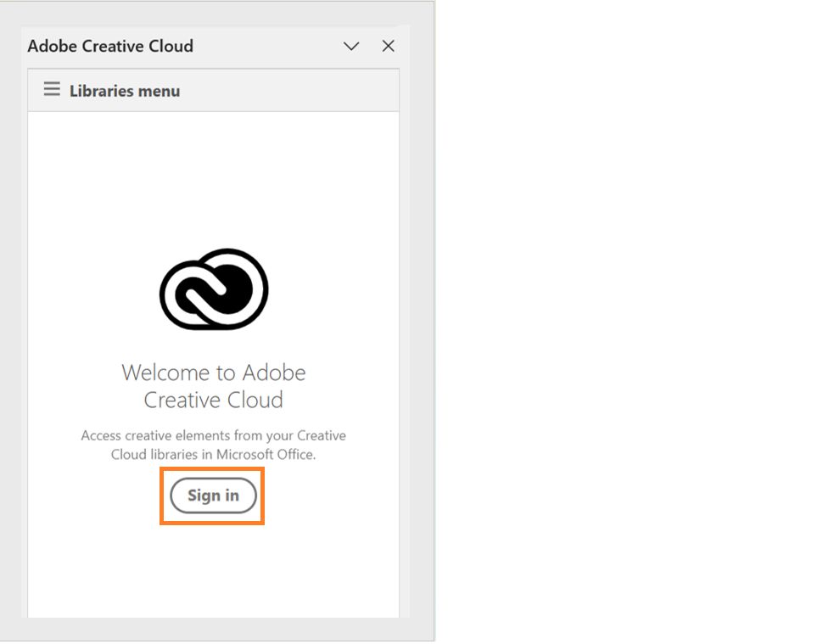The width and height of the screenshot is (823, 644).
Task: Expand the down-arrow next to the close button
Action: pyautogui.click(x=350, y=47)
